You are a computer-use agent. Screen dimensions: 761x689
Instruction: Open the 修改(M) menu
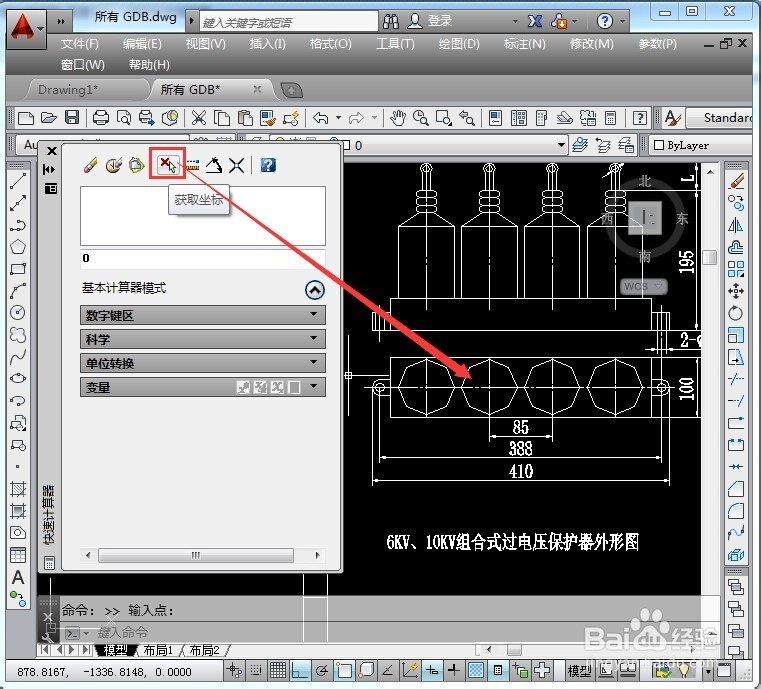pos(591,44)
